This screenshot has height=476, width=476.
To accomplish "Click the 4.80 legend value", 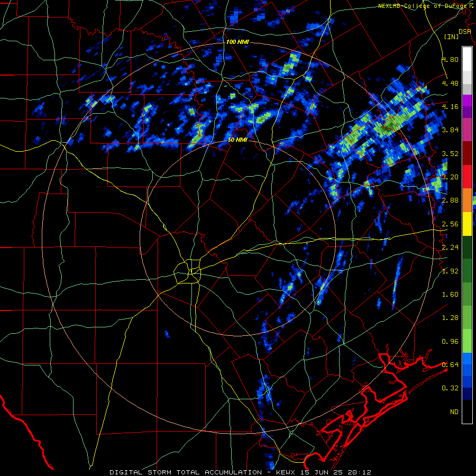I will point(450,59).
